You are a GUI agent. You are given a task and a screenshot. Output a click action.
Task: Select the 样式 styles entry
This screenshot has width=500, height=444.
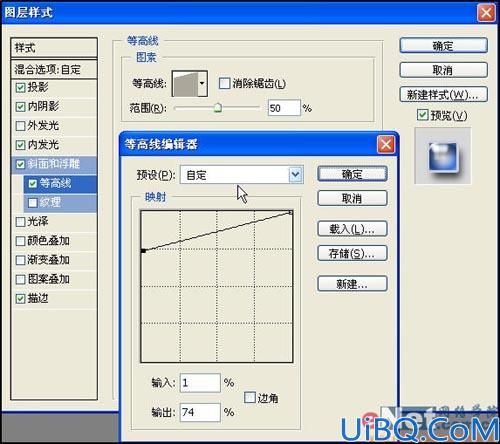54,48
